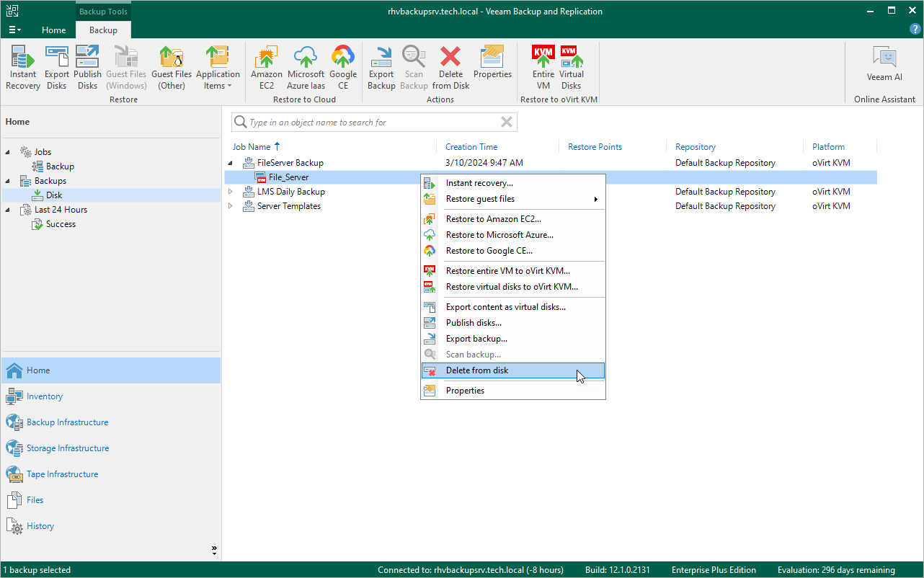The width and height of the screenshot is (924, 578).
Task: Restore Virtual Disks to oVirt KVM
Action: [572, 68]
